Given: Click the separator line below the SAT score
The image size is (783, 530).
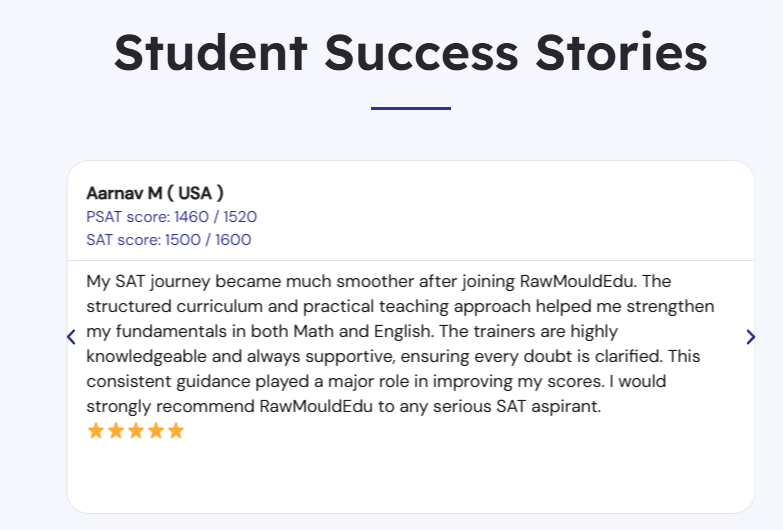Looking at the screenshot, I should pos(410,261).
